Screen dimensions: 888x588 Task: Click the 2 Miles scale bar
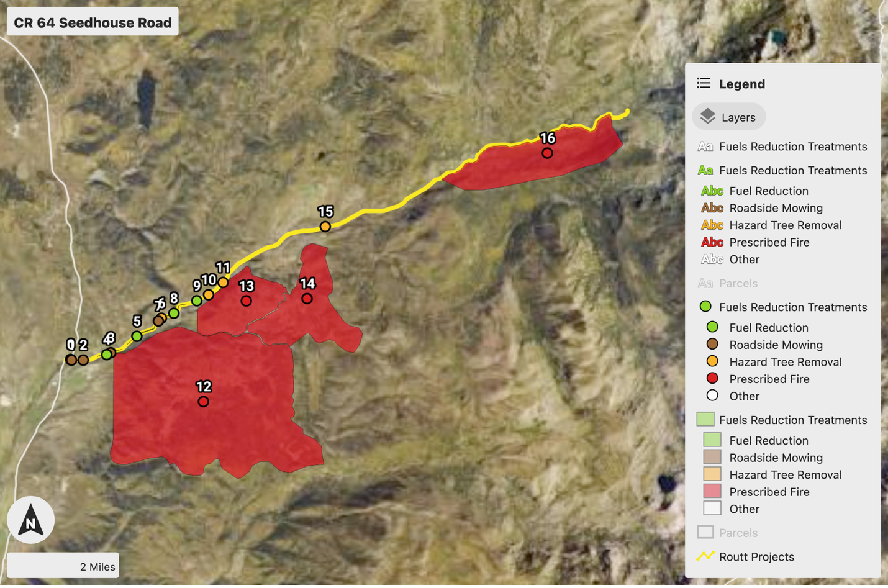pos(63,566)
